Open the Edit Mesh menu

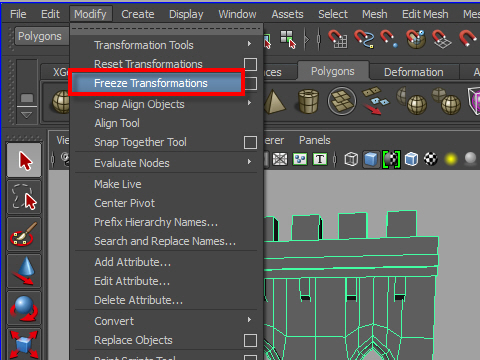pyautogui.click(x=425, y=14)
